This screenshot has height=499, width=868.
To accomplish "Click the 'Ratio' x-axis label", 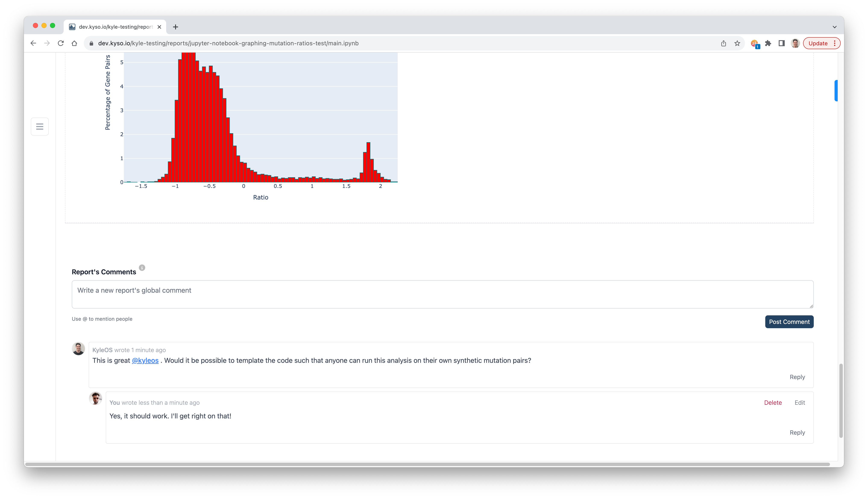I will (261, 197).
